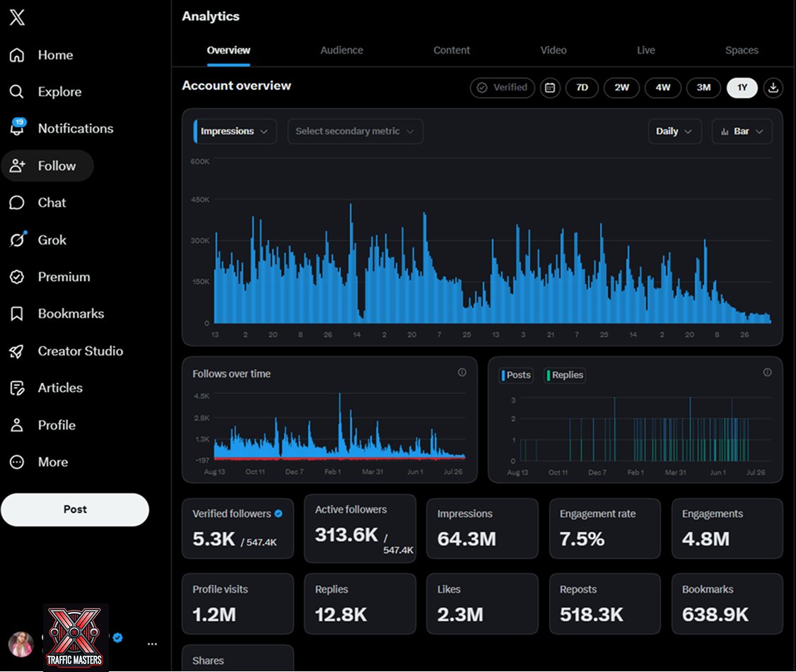Open Select secondary metric dropdown
The image size is (796, 672).
pos(355,131)
